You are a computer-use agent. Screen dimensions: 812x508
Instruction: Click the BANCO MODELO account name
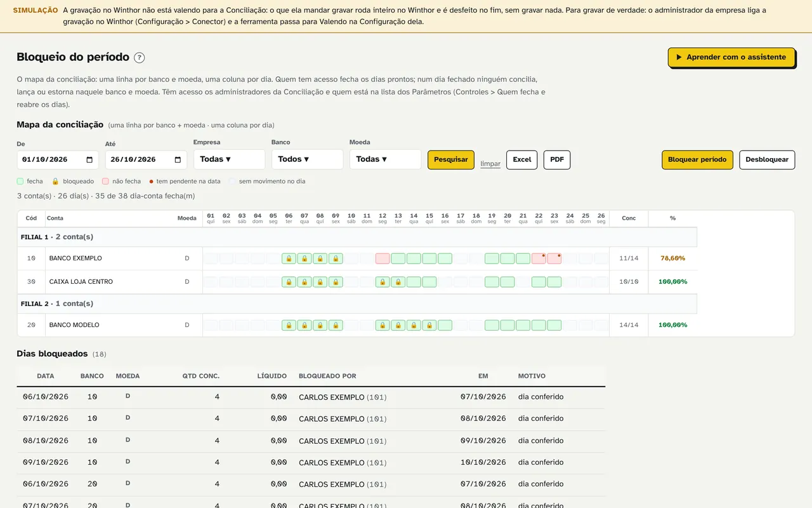74,325
